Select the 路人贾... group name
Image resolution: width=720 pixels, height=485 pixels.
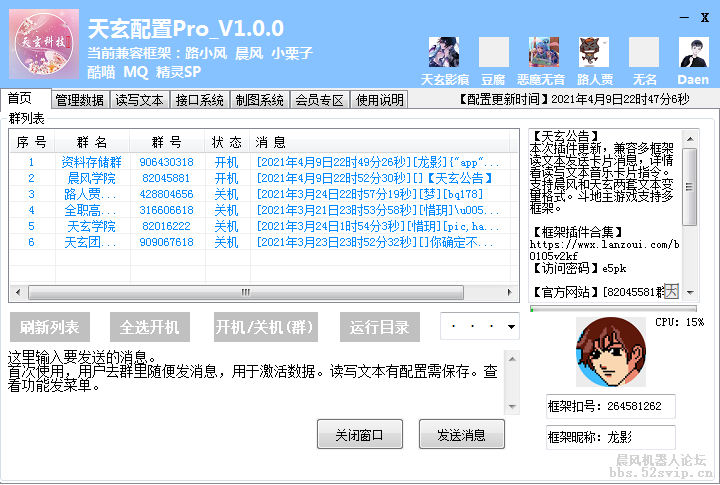[x=90, y=194]
